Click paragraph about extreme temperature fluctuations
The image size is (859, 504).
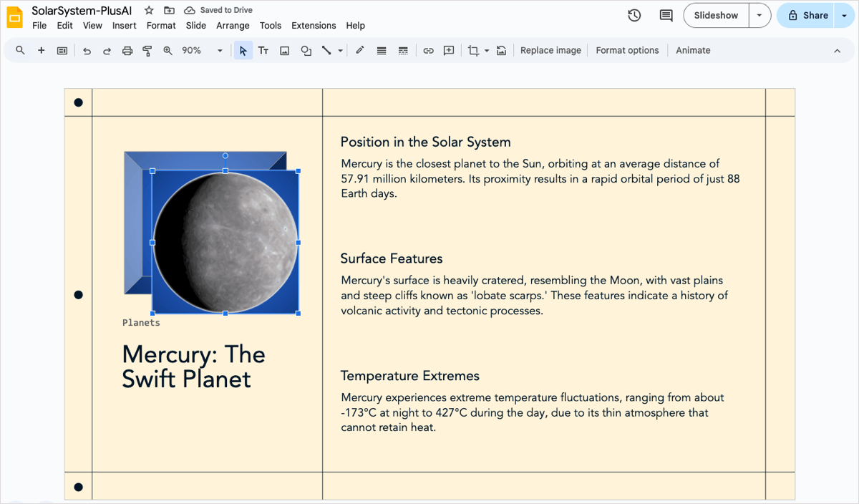click(533, 412)
